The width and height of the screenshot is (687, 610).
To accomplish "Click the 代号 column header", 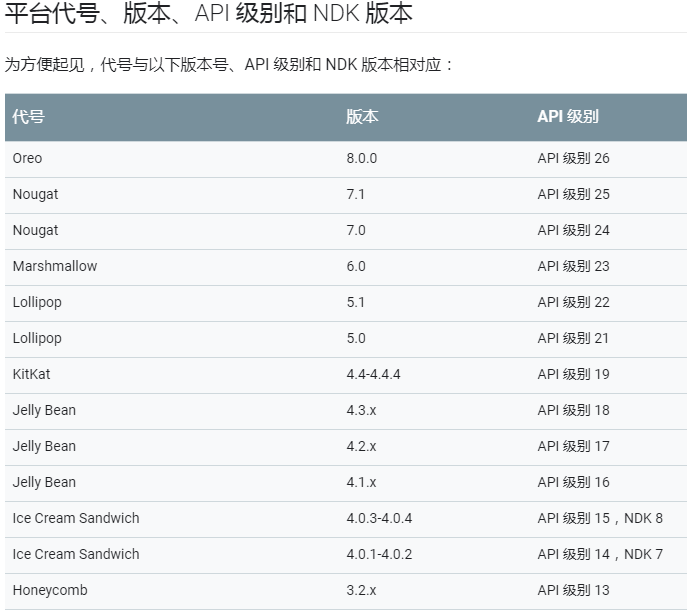I will click(29, 116).
